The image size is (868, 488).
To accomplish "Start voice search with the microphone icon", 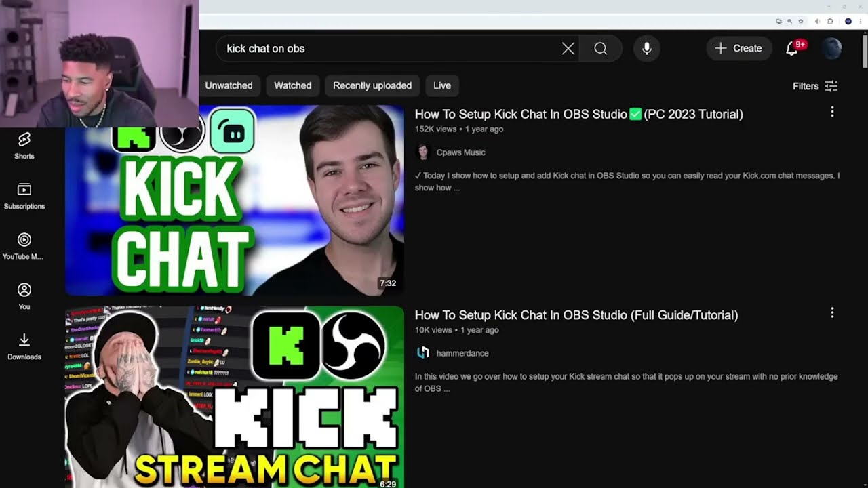I will tap(647, 48).
